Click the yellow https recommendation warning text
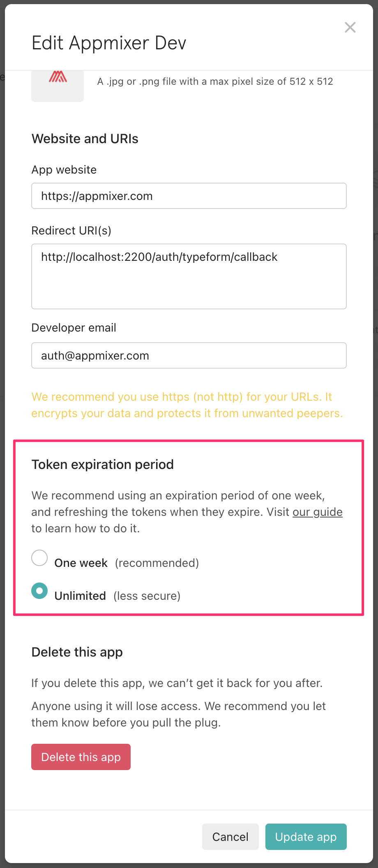This screenshot has width=378, height=868. pyautogui.click(x=187, y=405)
